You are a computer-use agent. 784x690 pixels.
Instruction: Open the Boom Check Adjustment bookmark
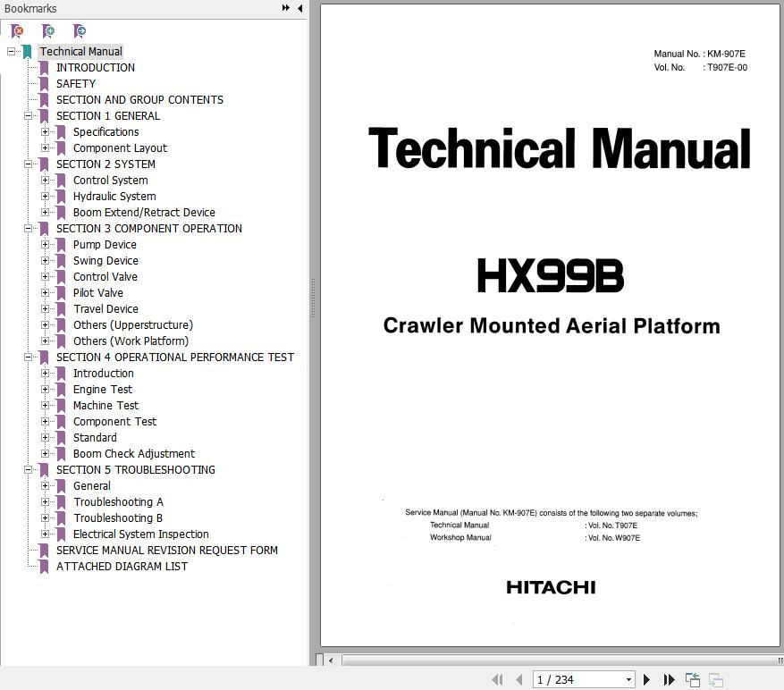pyautogui.click(x=134, y=453)
